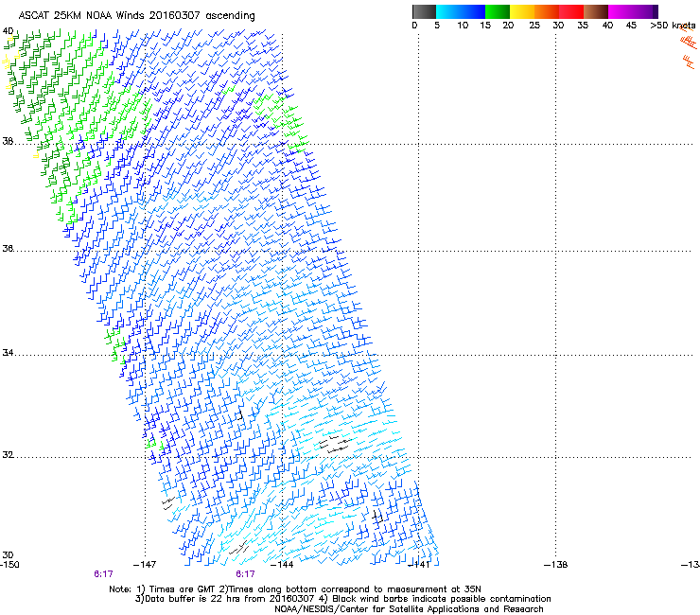Click the latitude label 30
Viewport: 700px width, 615px height.
click(8, 555)
